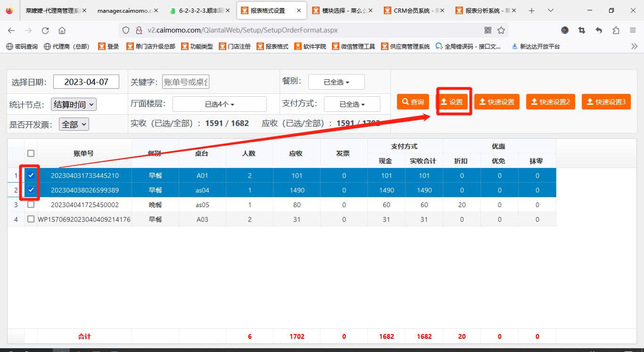Open the 新达达开放平台 bookmark
The height and width of the screenshot is (352, 644).
pos(536,46)
